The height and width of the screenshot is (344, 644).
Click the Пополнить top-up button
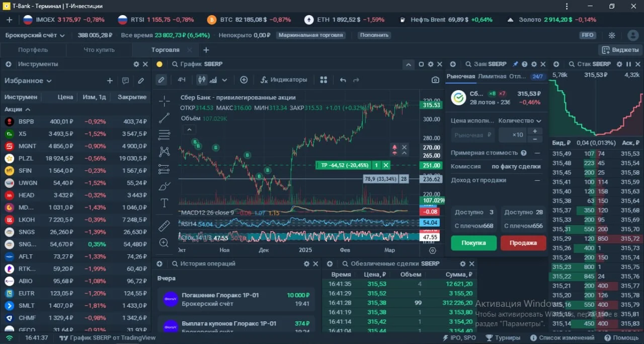point(374,35)
